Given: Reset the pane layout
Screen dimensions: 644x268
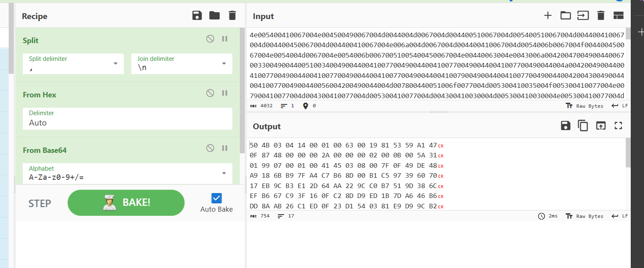Looking at the screenshot, I should (x=618, y=16).
